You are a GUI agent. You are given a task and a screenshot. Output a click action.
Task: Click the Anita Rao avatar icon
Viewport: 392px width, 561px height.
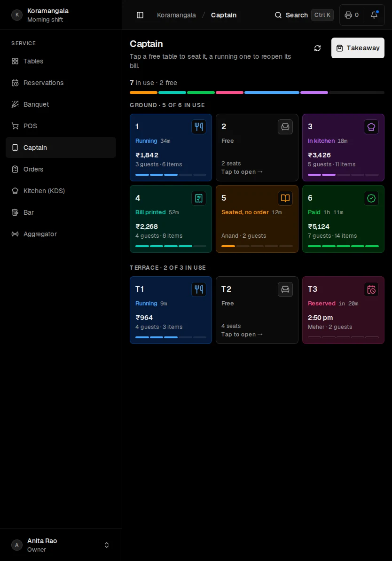pyautogui.click(x=17, y=545)
